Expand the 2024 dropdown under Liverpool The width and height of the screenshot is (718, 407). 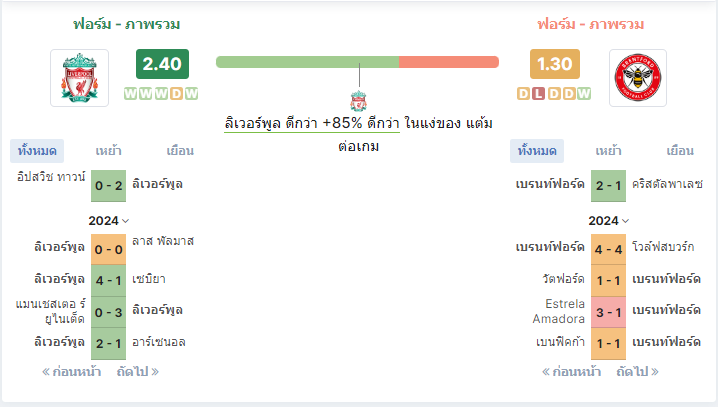point(108,220)
